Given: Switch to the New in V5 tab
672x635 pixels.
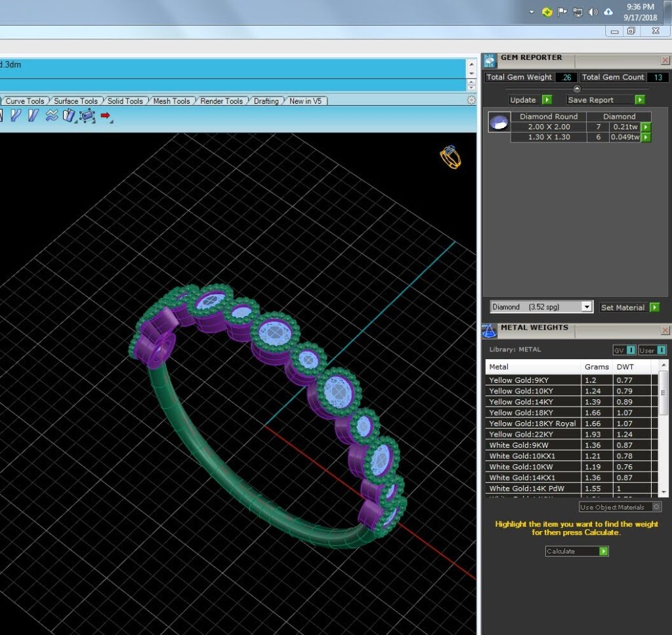Looking at the screenshot, I should click(x=306, y=100).
